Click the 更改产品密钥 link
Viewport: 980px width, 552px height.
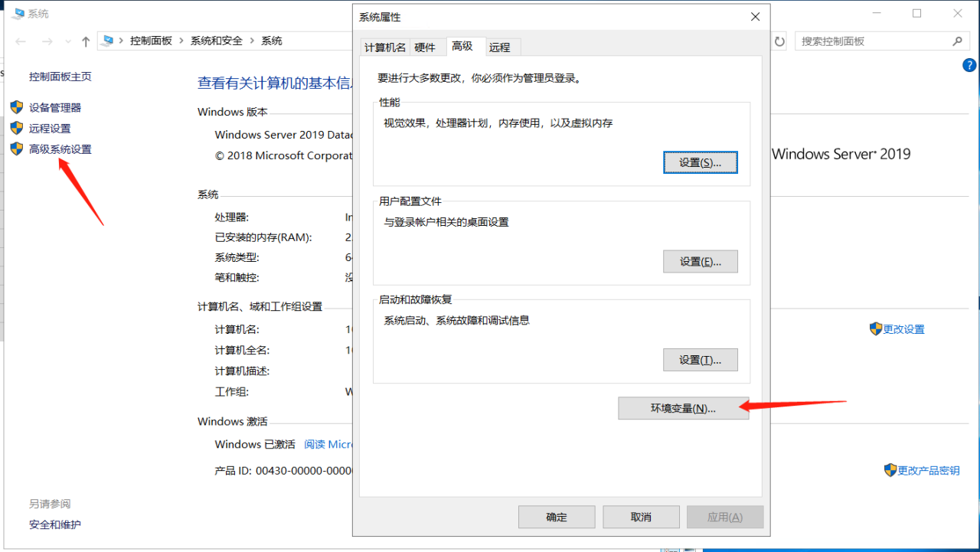pos(929,470)
